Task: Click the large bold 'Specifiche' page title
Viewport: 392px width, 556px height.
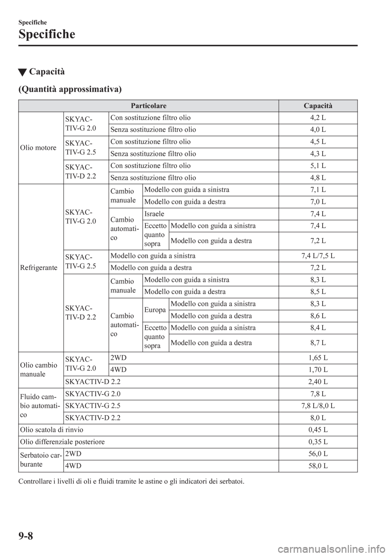Action: tap(47, 34)
